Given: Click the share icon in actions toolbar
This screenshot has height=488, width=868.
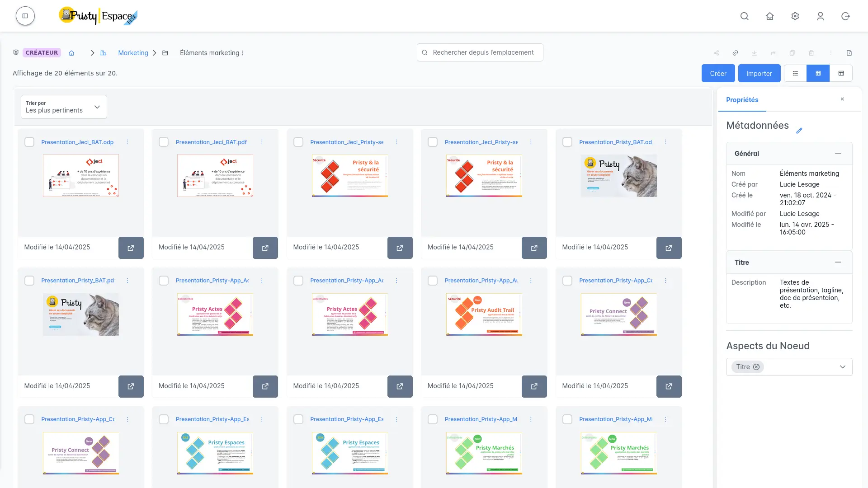Looking at the screenshot, I should coord(717,53).
